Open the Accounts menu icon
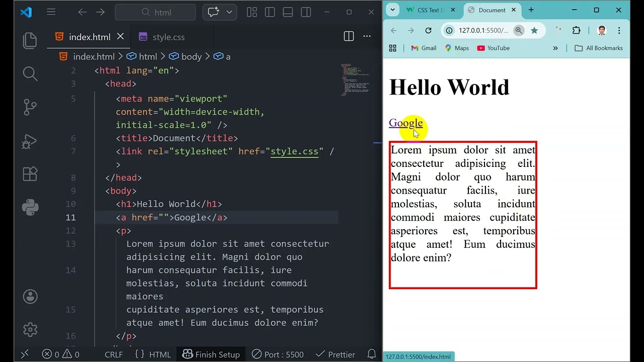The height and width of the screenshot is (362, 644). tap(30, 297)
